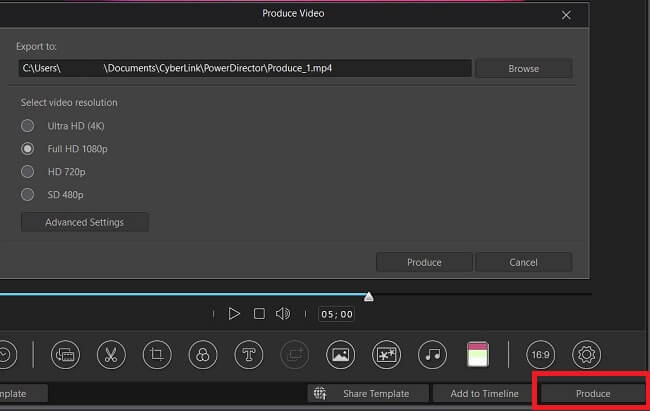Click Browse to choose export folder

click(x=524, y=68)
